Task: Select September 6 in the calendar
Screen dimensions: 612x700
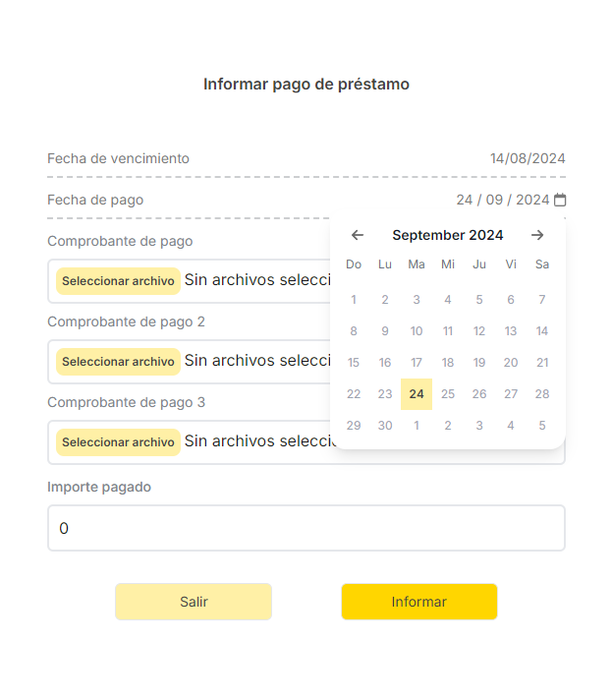Action: coord(511,300)
